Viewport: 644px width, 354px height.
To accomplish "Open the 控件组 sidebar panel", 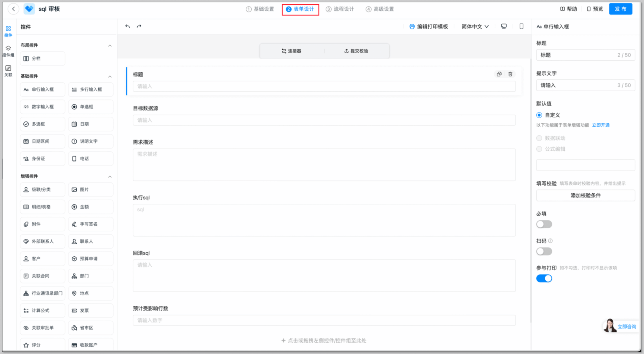I will coord(8,51).
